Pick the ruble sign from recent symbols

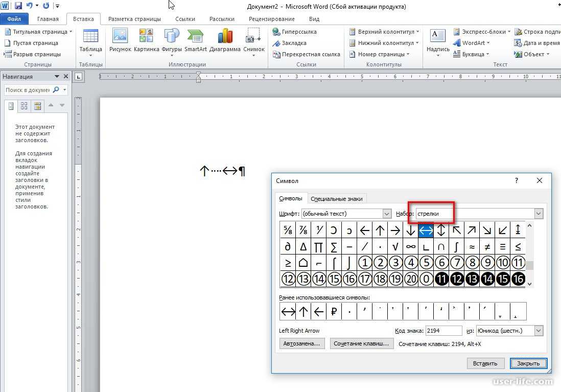334,312
